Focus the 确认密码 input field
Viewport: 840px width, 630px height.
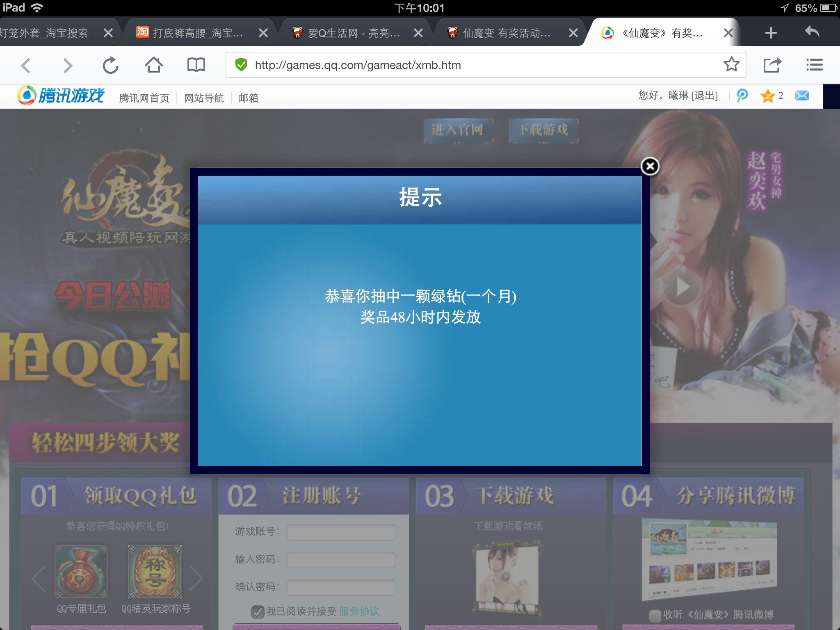[x=341, y=587]
